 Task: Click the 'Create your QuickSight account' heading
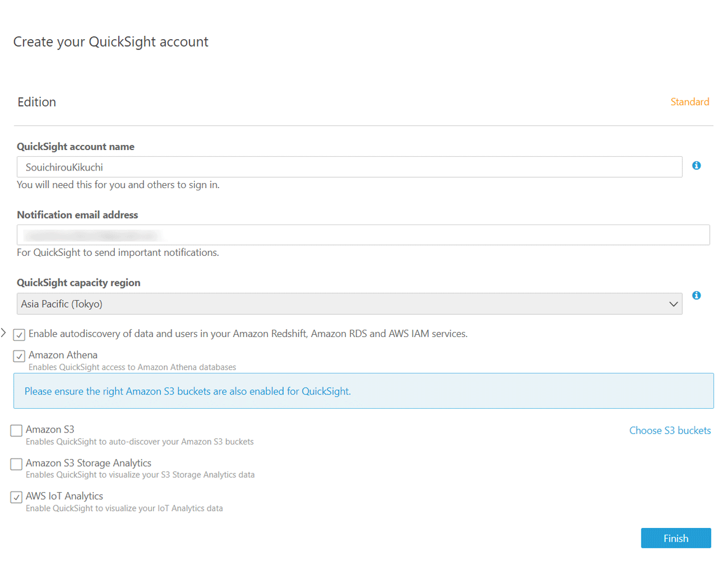pos(111,42)
